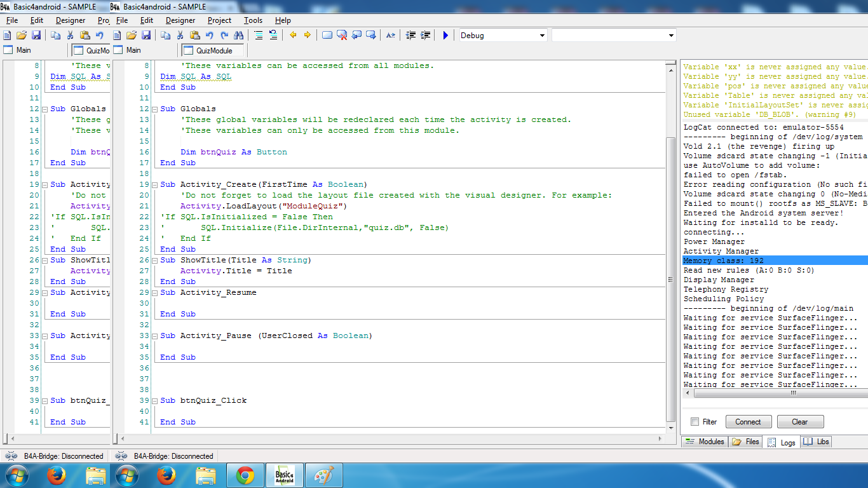
Task: Click Copy icon in the background window toolbar
Action: (56, 36)
